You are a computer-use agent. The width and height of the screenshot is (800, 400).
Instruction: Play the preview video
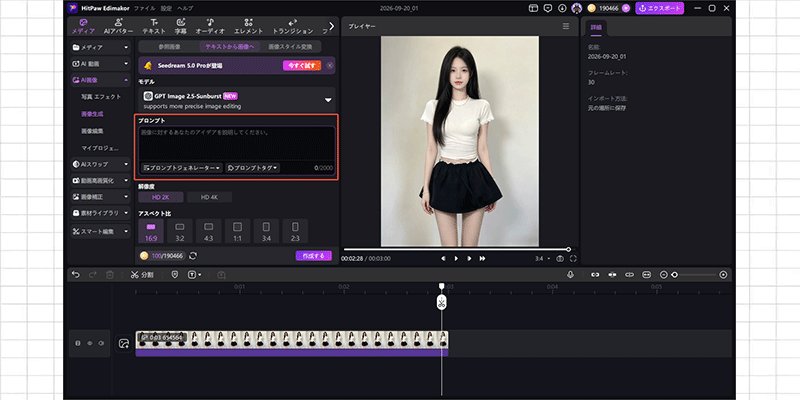pos(456,259)
